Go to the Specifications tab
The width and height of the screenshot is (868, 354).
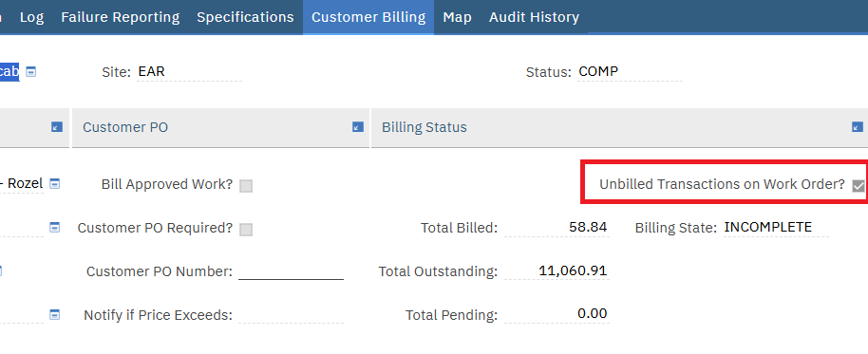pyautogui.click(x=245, y=17)
